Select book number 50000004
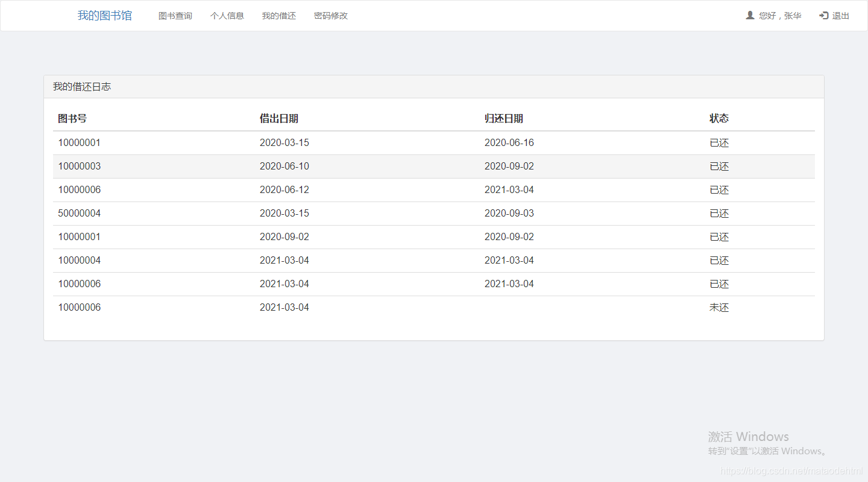The width and height of the screenshot is (868, 482). click(80, 214)
